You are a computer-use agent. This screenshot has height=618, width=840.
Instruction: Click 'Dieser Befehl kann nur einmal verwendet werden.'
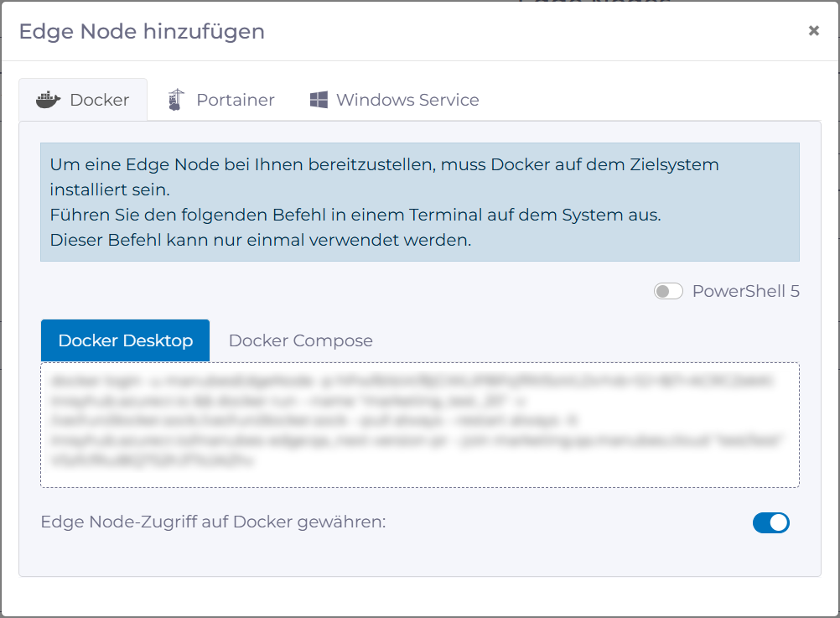coord(261,240)
